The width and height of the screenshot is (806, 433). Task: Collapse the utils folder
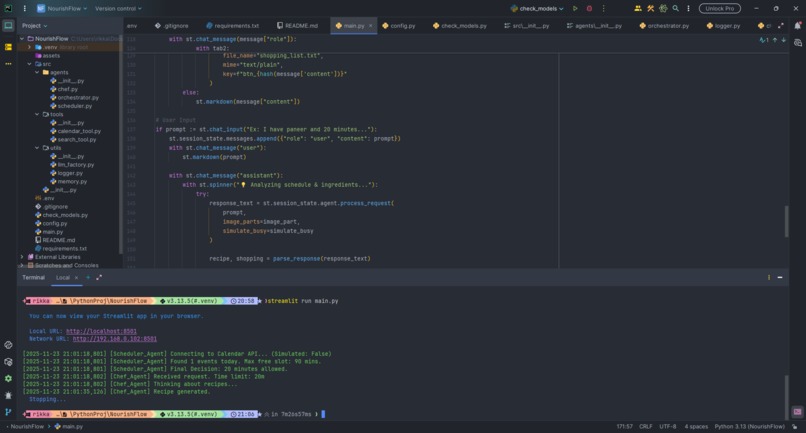pos(37,148)
